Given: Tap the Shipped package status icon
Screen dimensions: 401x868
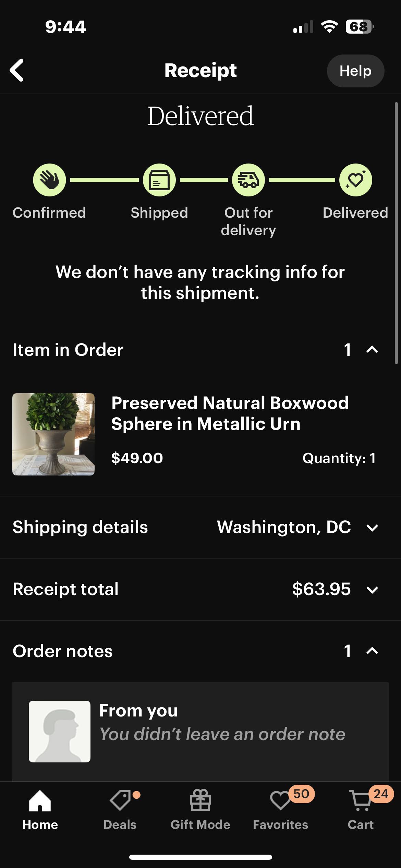Looking at the screenshot, I should click(x=159, y=180).
